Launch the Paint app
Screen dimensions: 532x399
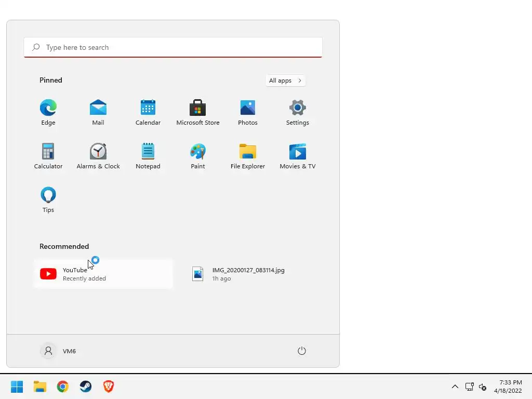coord(198,156)
